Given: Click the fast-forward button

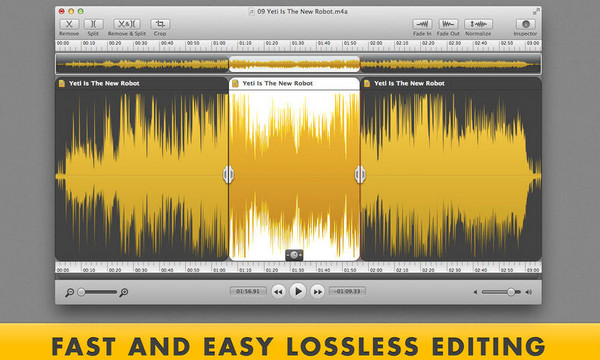Looking at the screenshot, I should tap(318, 292).
